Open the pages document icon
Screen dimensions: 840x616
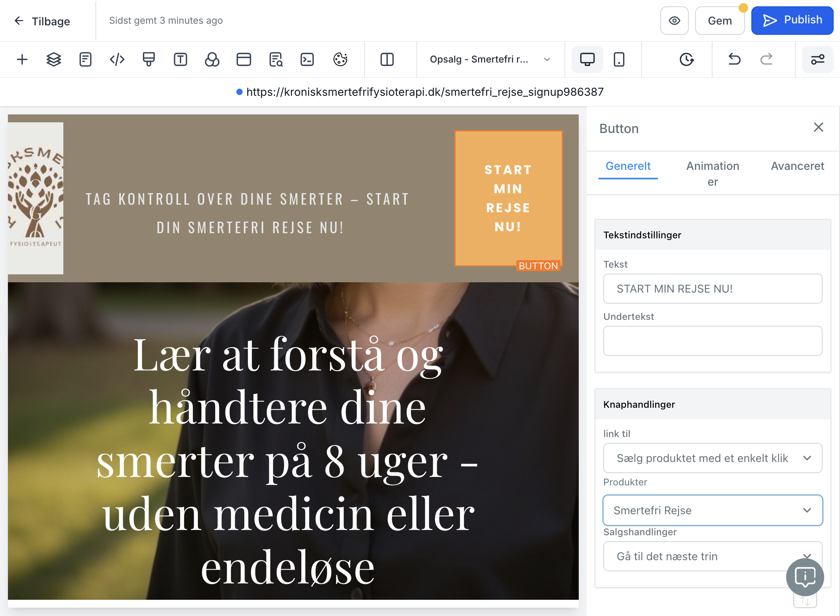pyautogui.click(x=86, y=59)
